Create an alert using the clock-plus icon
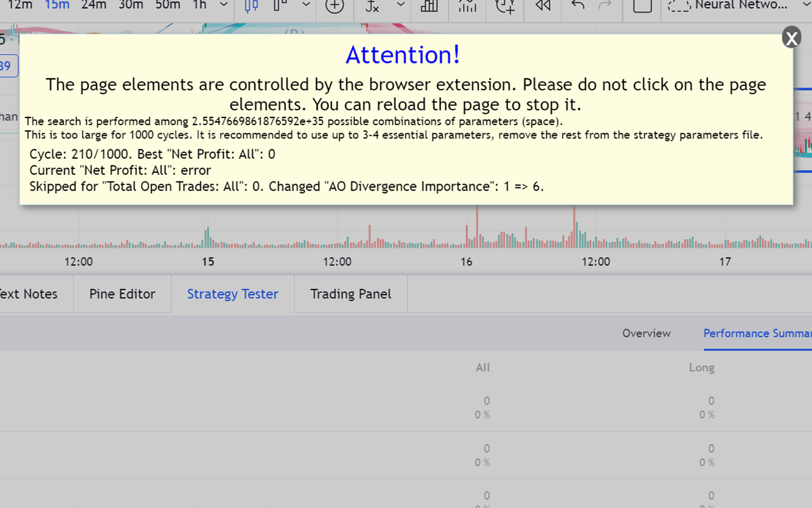 pyautogui.click(x=504, y=6)
